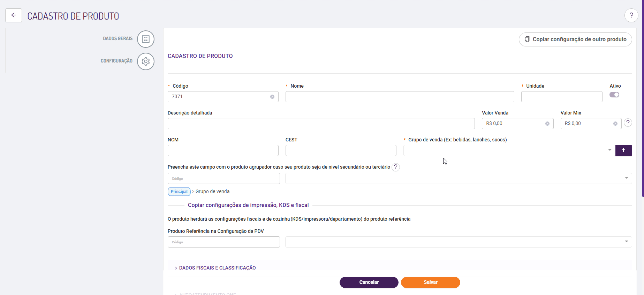Screen dimensions: 644x295
Task: Clear the Valor Venda field
Action: (547, 124)
